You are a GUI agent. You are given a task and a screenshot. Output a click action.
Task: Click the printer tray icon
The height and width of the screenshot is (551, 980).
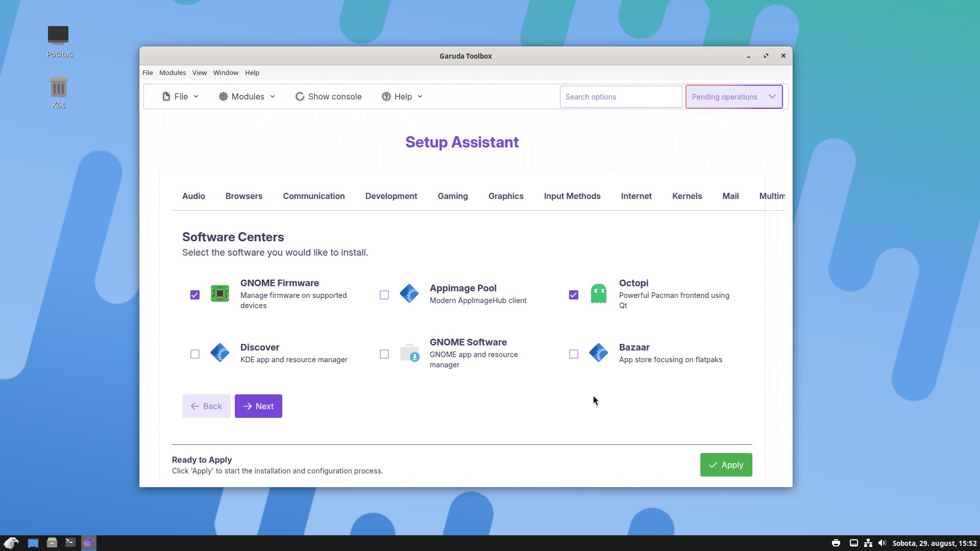836,543
